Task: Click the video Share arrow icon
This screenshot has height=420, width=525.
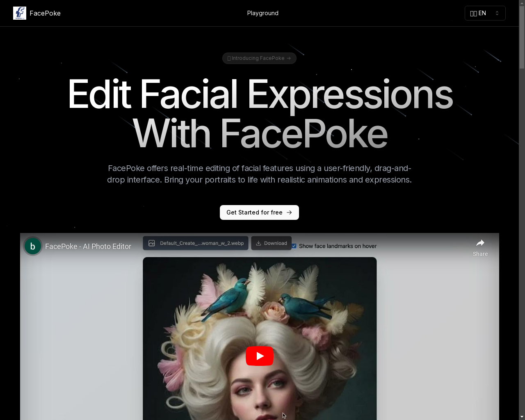Action: [x=480, y=243]
